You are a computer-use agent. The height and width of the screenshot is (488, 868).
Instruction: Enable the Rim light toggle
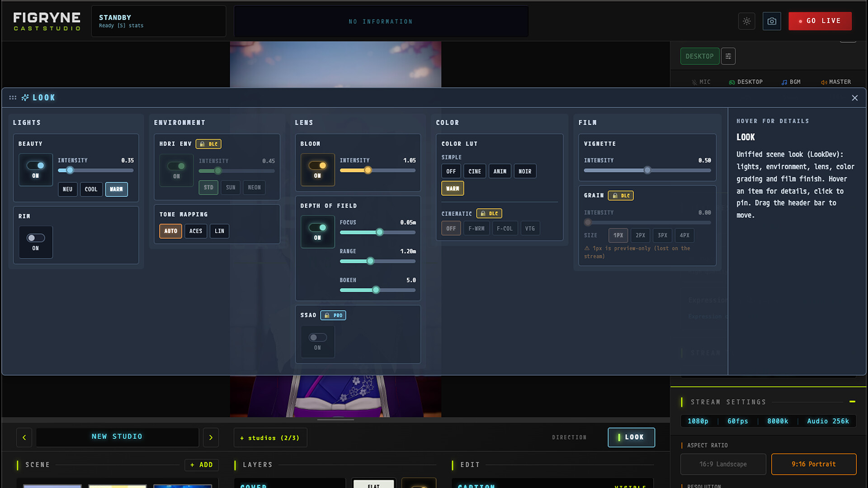36,238
